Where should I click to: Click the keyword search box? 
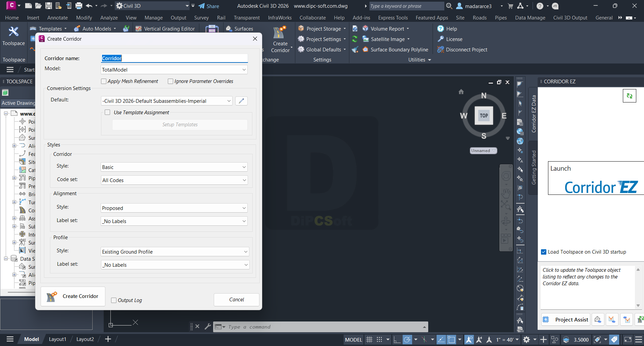[406, 6]
